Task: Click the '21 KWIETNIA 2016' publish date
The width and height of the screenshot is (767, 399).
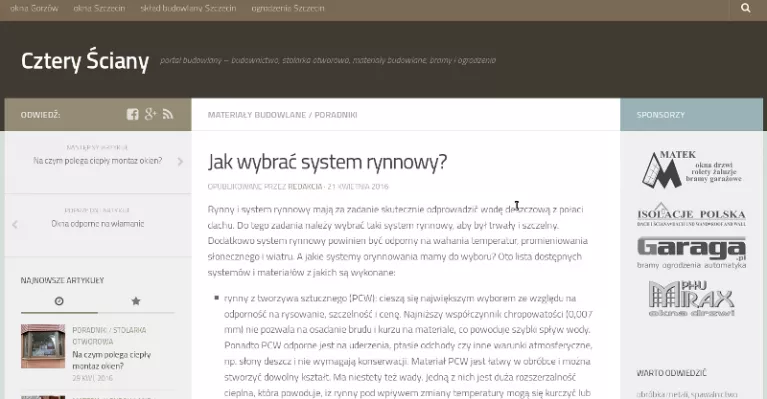Action: [358, 186]
